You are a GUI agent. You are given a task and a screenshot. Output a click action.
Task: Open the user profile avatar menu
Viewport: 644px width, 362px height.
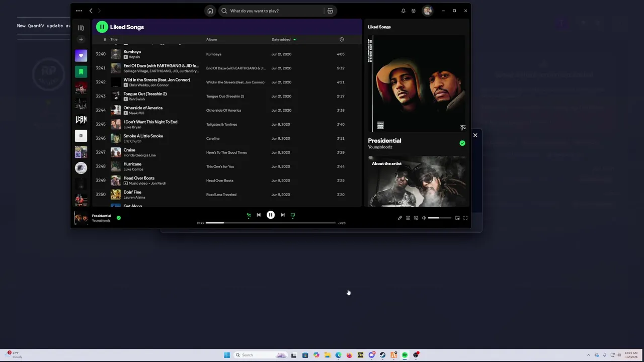tap(427, 11)
